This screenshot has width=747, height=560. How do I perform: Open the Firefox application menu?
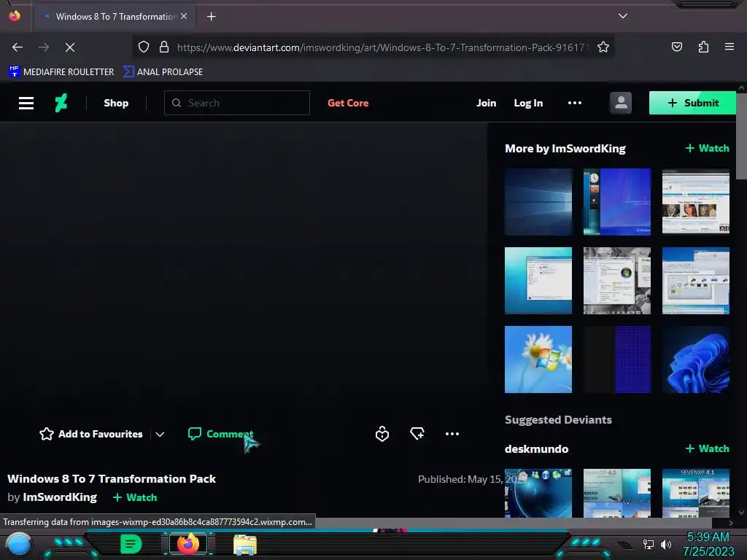point(729,47)
